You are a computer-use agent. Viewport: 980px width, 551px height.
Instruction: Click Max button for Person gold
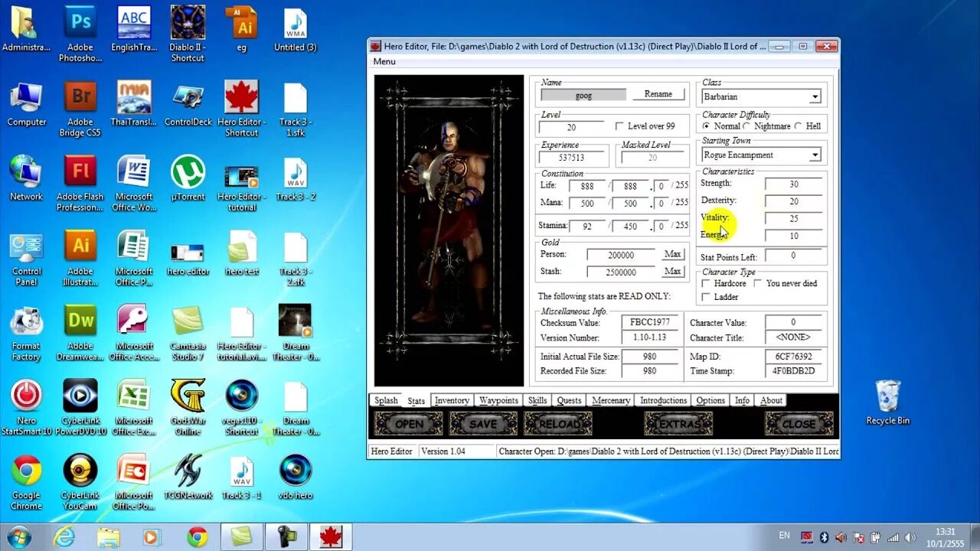(x=672, y=254)
